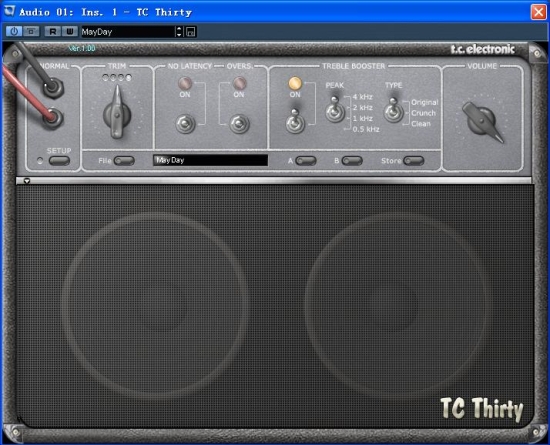
Task: Select preset slot B button
Action: tap(352, 161)
